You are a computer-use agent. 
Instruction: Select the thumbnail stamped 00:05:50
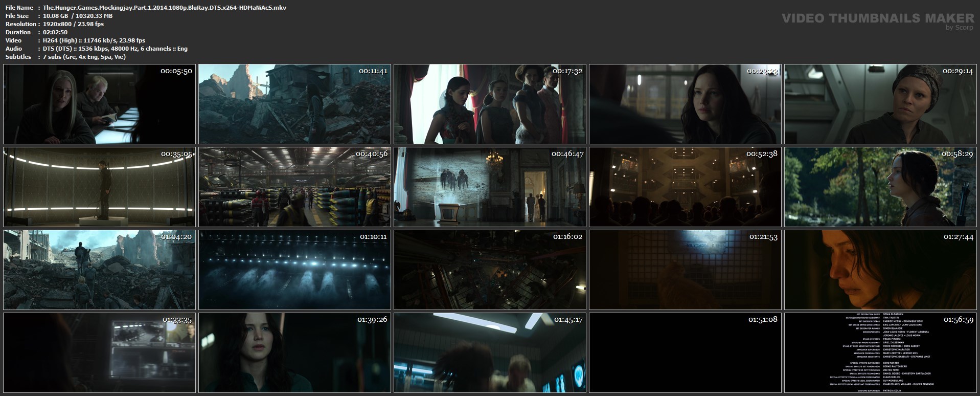[99, 104]
